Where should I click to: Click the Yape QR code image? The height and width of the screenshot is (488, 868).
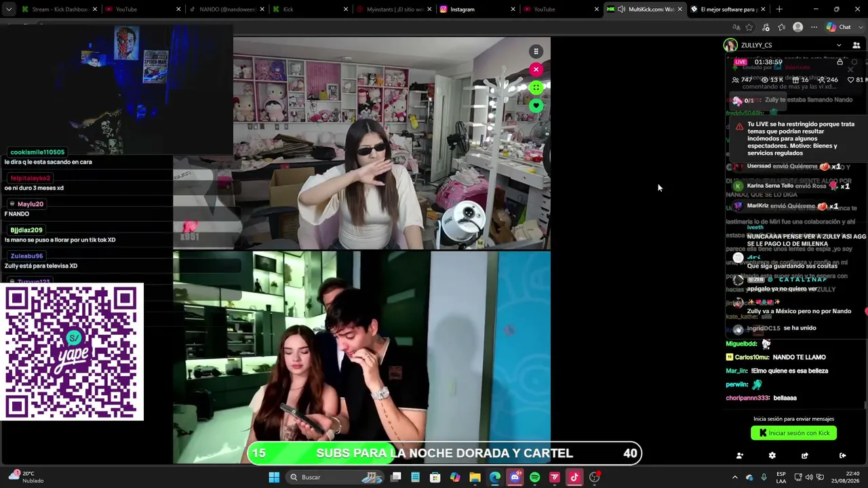click(x=72, y=352)
